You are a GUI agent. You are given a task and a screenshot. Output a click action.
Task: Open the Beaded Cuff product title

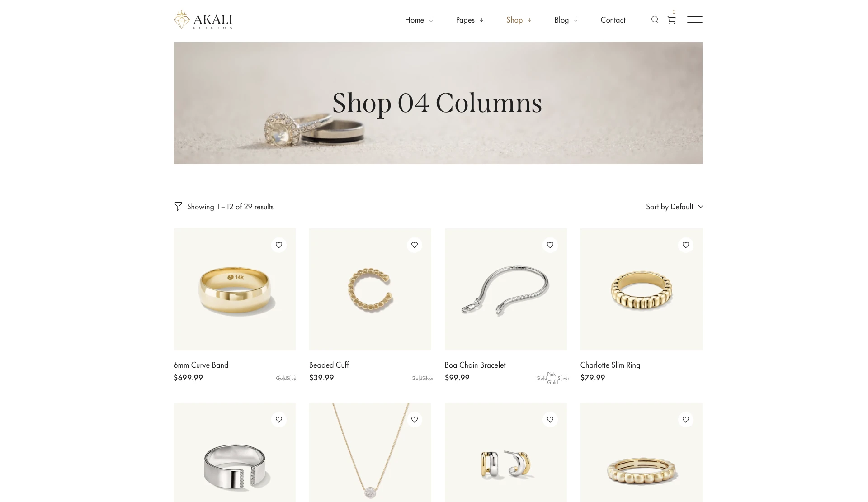tap(329, 365)
